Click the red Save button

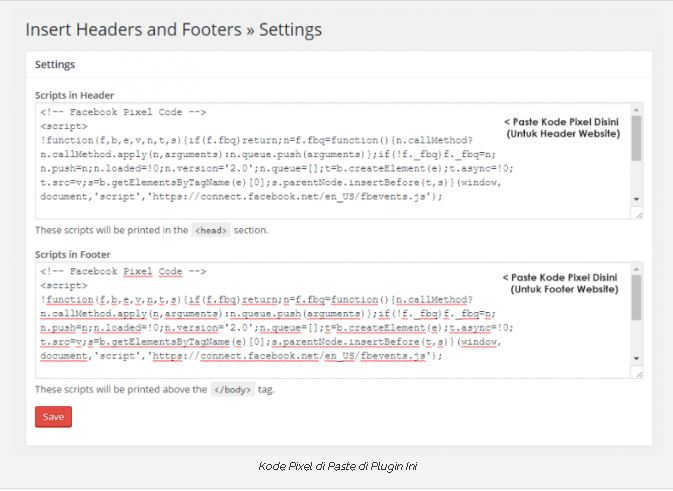[x=53, y=417]
